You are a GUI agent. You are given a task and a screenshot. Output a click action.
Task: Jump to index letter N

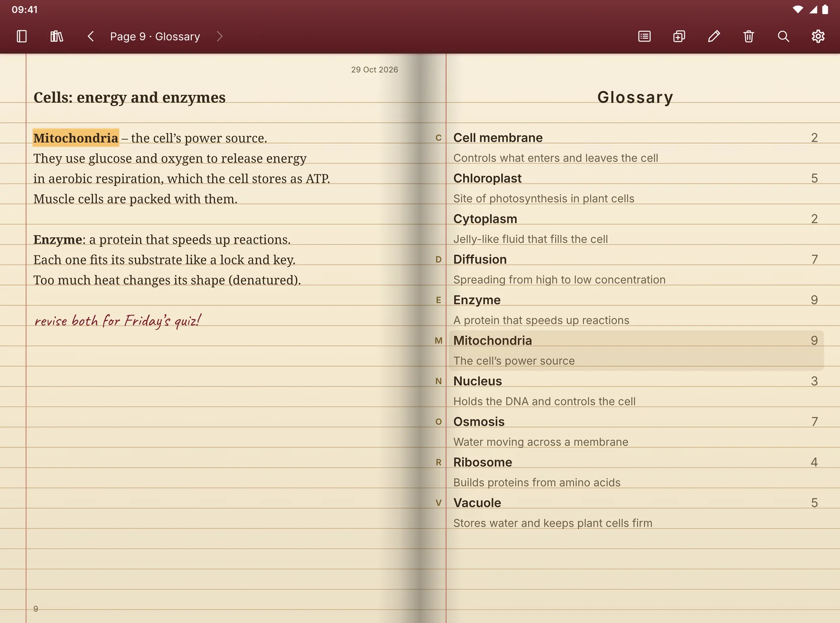(x=438, y=381)
